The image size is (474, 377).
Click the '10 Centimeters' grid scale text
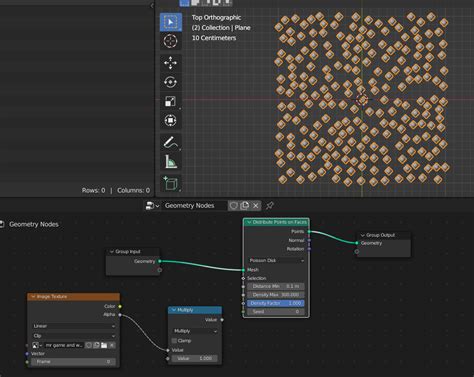tap(214, 38)
